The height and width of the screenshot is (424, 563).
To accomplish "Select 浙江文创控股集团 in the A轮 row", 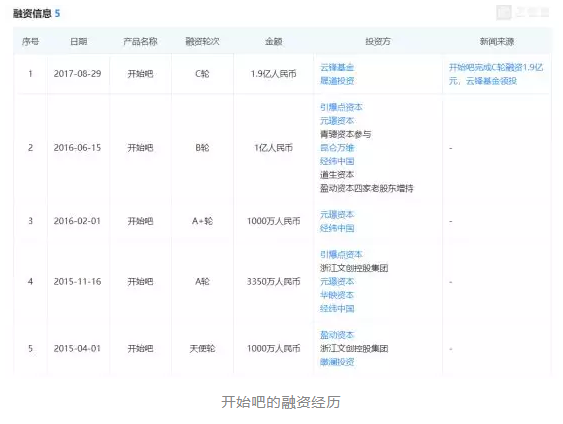I will [354, 268].
